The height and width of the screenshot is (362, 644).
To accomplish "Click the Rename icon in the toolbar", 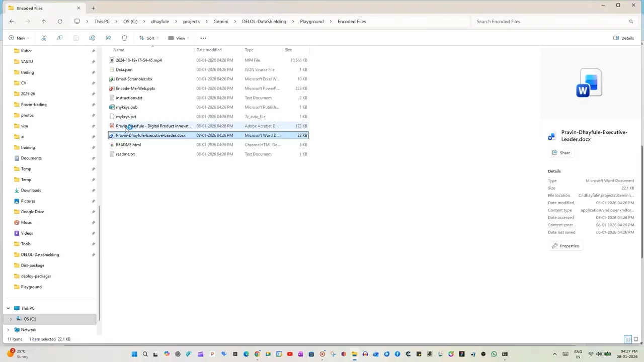I will (92, 38).
